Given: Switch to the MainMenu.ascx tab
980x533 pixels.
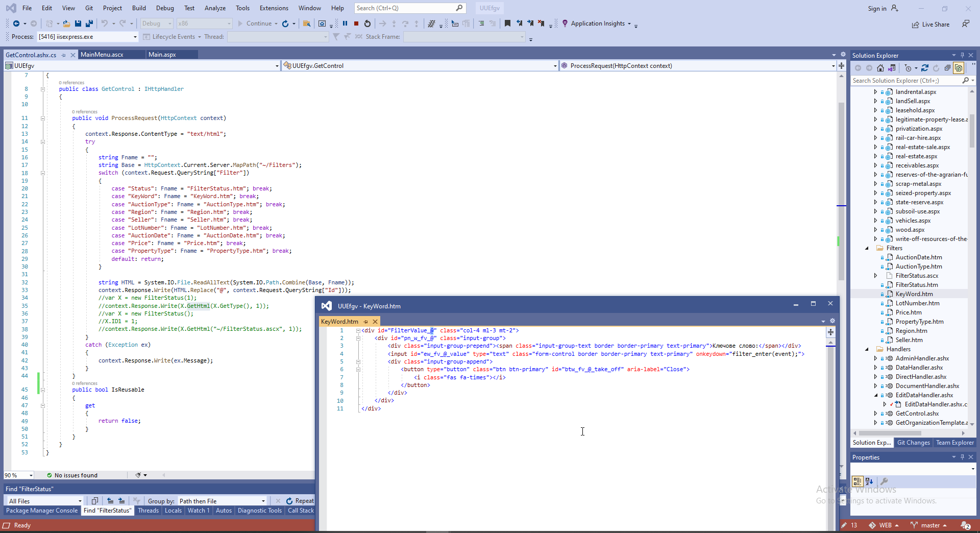Looking at the screenshot, I should point(102,55).
